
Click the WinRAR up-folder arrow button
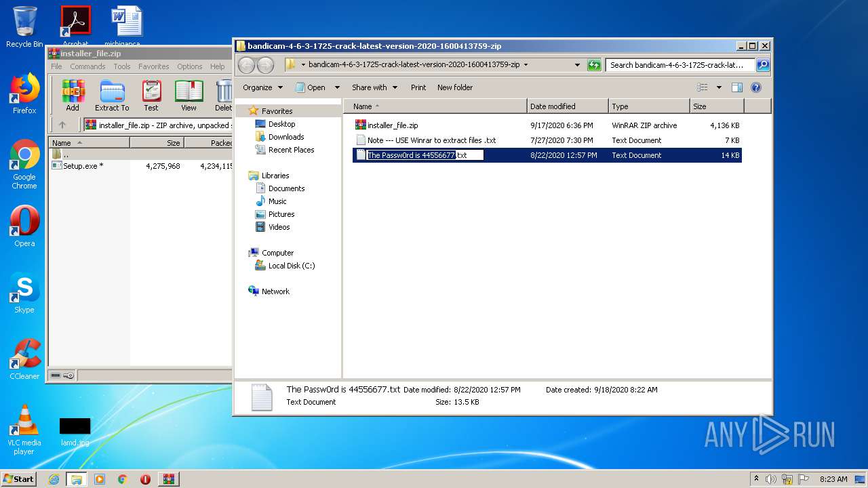62,125
